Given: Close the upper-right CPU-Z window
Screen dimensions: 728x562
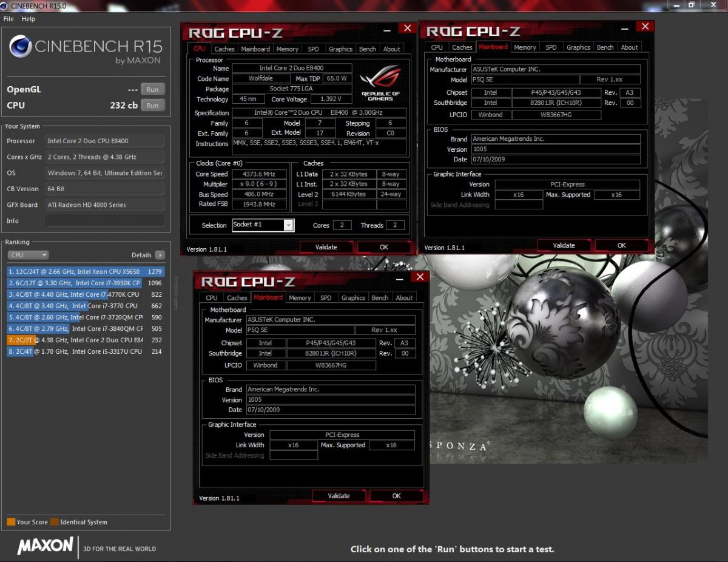Looking at the screenshot, I should [645, 27].
